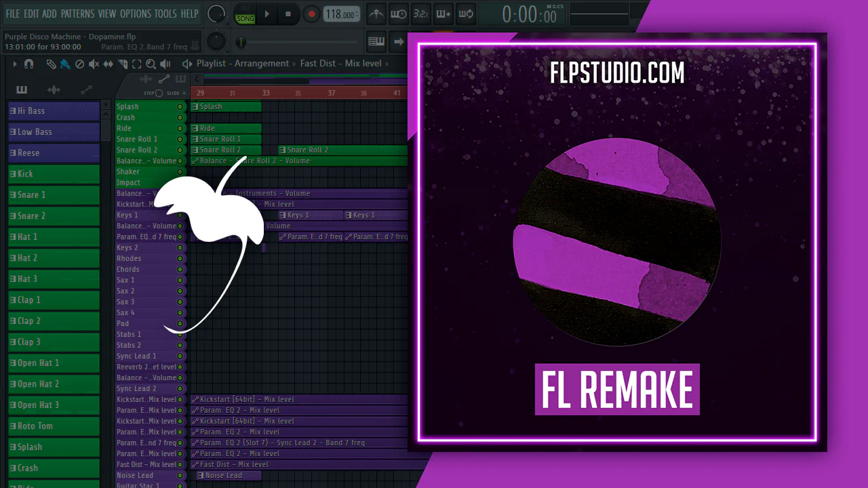Image resolution: width=868 pixels, height=488 pixels.
Task: Click the automation icon above track list
Action: click(x=163, y=79)
